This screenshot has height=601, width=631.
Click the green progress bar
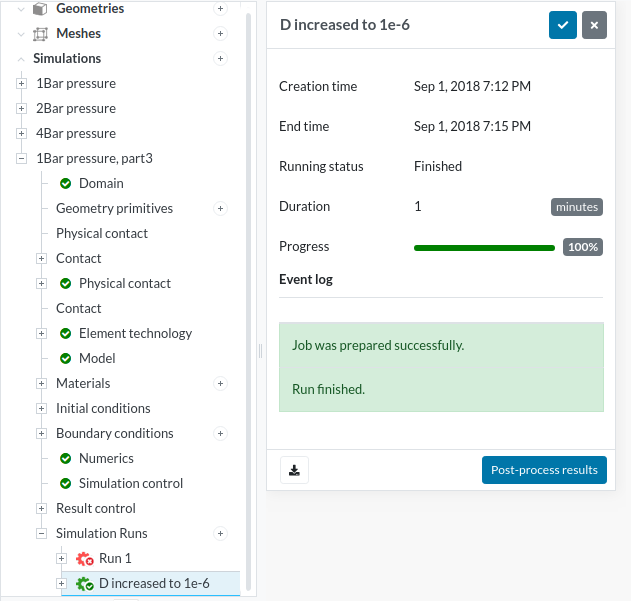(x=484, y=248)
